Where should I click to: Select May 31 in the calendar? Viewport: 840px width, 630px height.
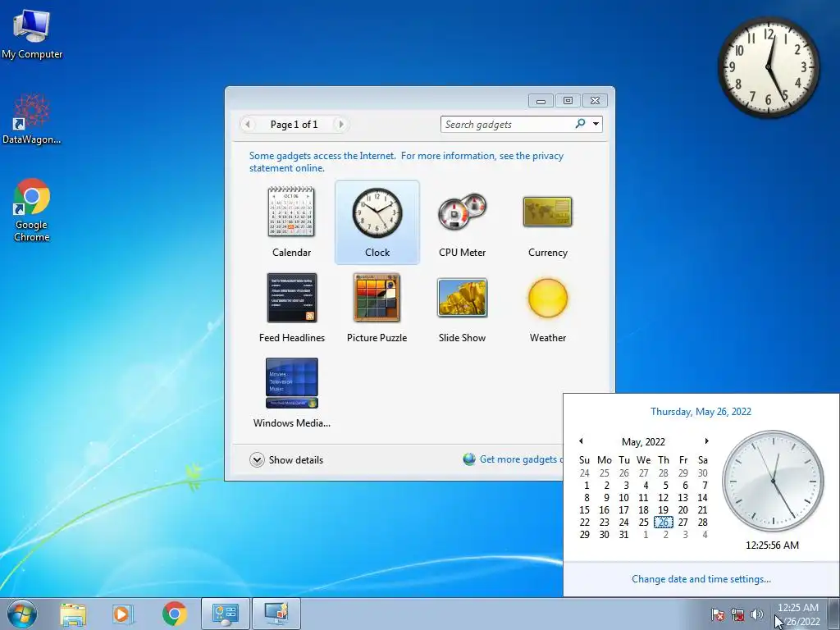623,535
